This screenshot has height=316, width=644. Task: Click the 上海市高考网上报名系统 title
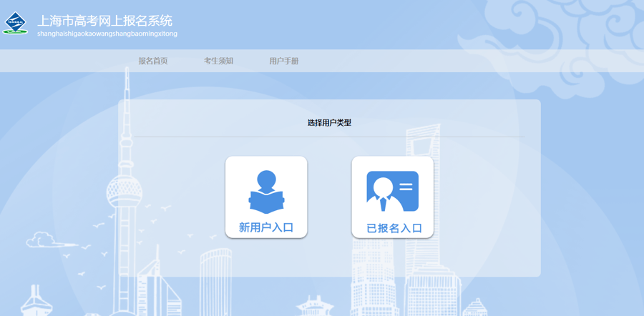pyautogui.click(x=104, y=21)
